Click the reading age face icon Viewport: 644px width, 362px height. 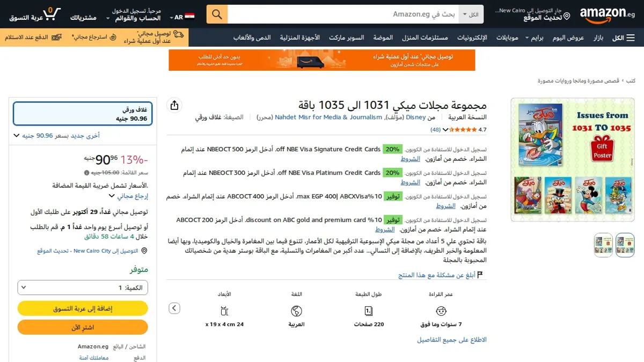click(x=441, y=311)
